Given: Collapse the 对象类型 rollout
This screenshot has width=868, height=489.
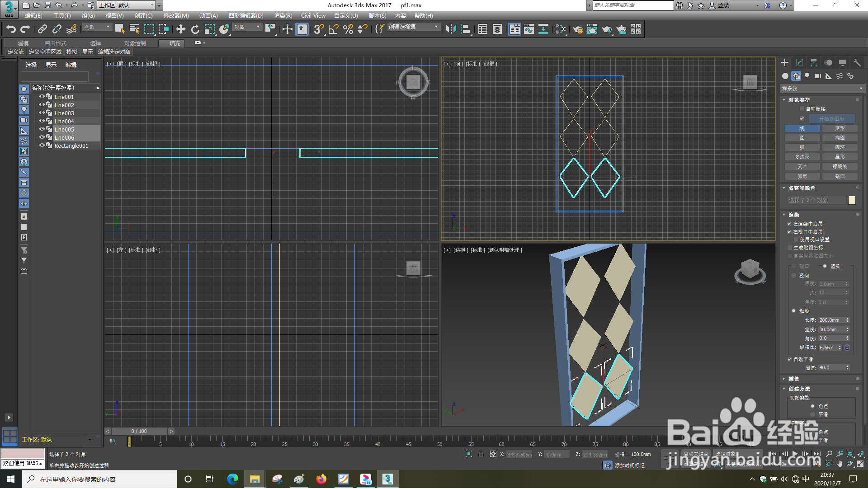Looking at the screenshot, I should pyautogui.click(x=799, y=100).
